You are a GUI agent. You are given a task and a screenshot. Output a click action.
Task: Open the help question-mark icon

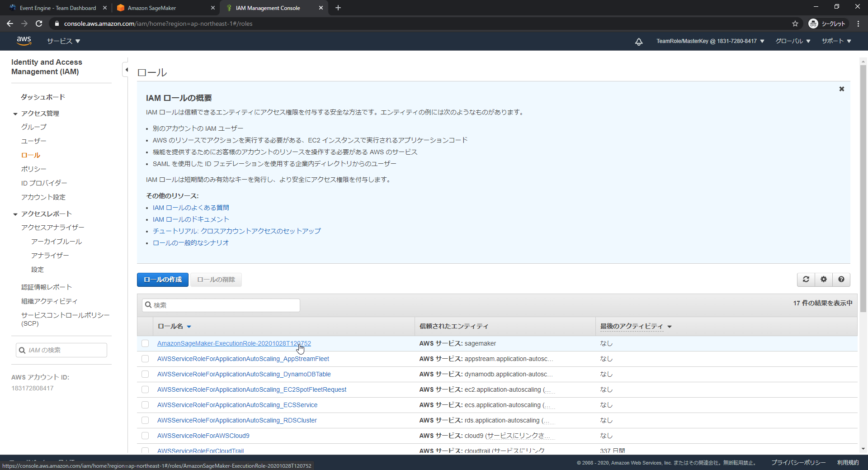pyautogui.click(x=841, y=280)
